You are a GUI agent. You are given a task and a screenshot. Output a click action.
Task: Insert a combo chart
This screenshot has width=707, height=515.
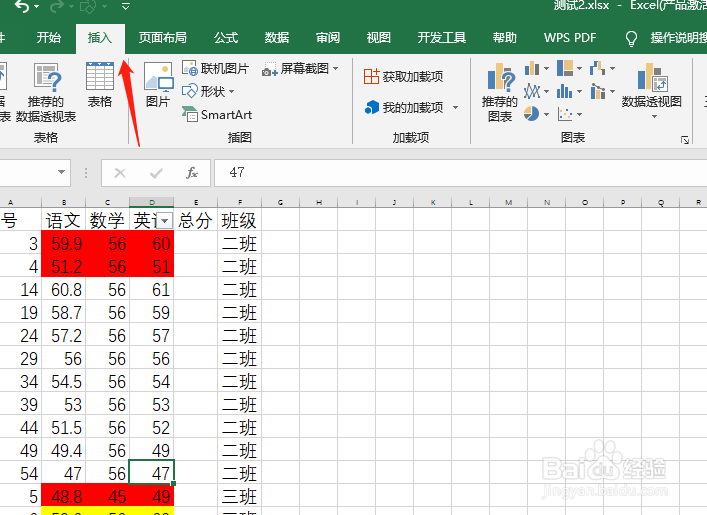[x=598, y=92]
